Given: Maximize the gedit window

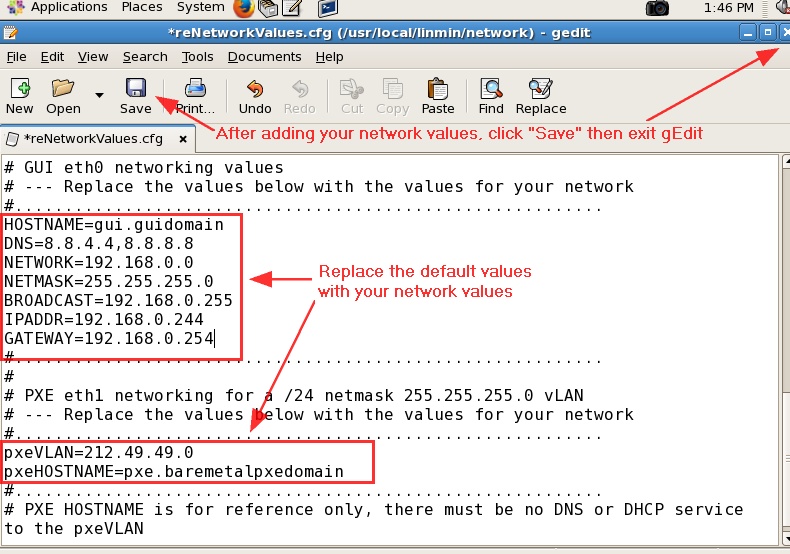Looking at the screenshot, I should (x=767, y=33).
